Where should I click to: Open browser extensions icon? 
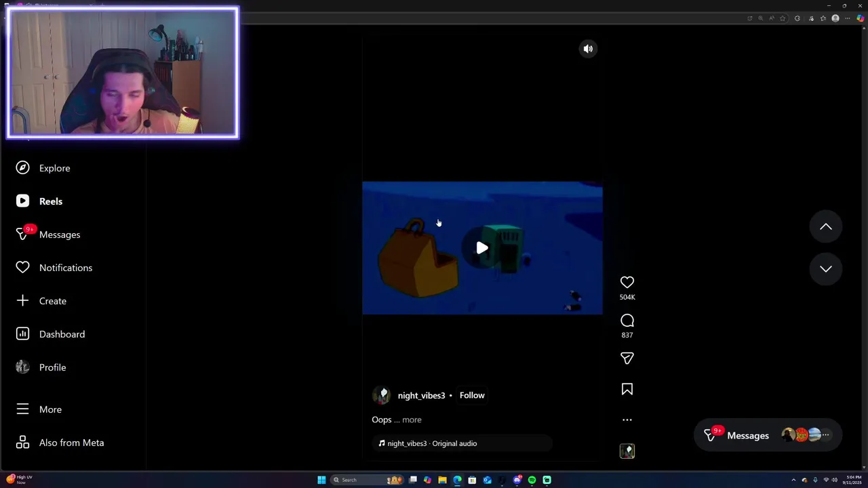click(797, 18)
